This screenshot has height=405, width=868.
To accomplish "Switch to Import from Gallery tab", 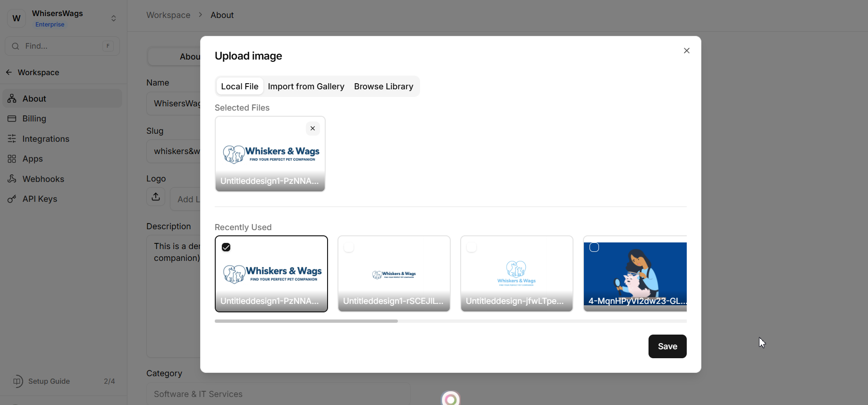I will (x=306, y=86).
